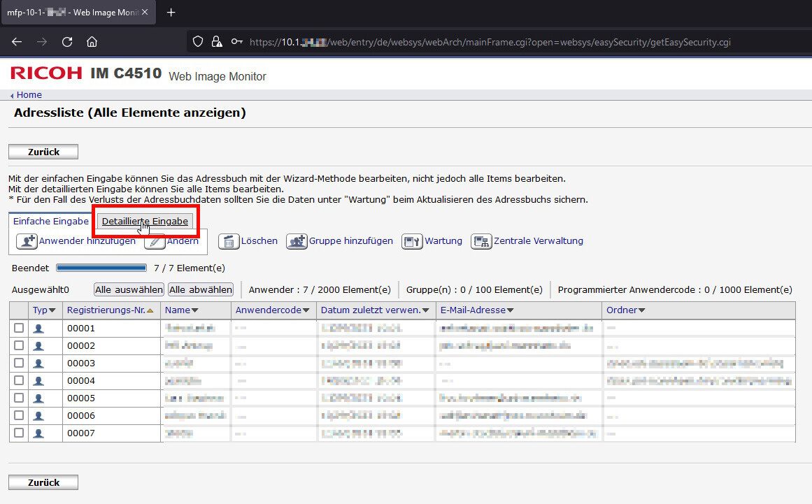Click the Wartung tools icon

click(412, 241)
